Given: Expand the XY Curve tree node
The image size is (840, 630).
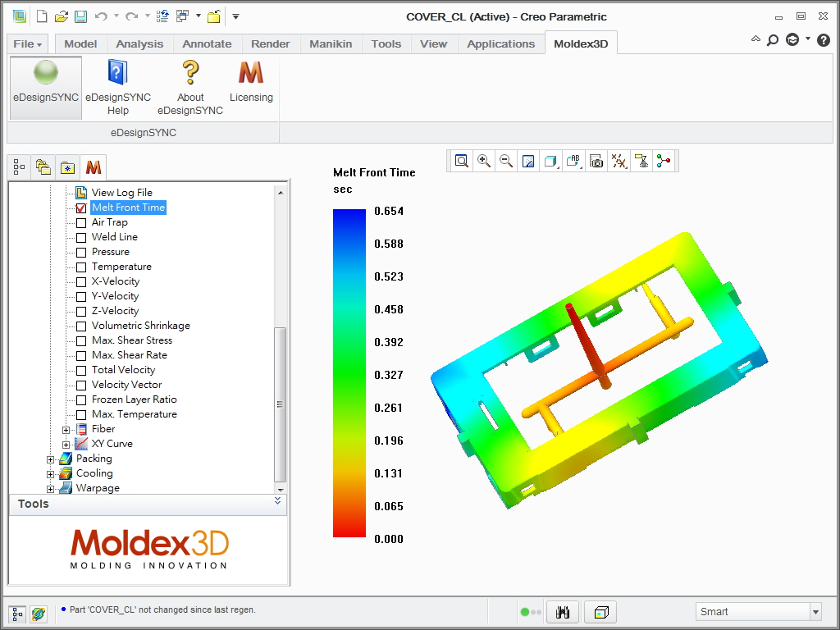Looking at the screenshot, I should coord(66,445).
